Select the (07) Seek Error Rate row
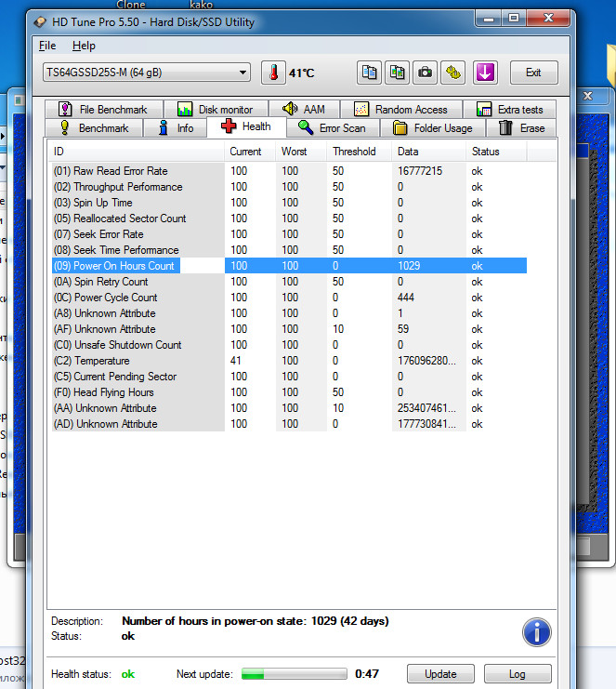The width and height of the screenshot is (616, 689). coord(289,234)
